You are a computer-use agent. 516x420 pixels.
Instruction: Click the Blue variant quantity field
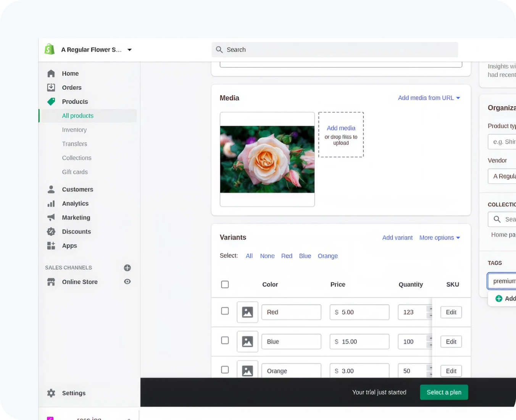415,341
